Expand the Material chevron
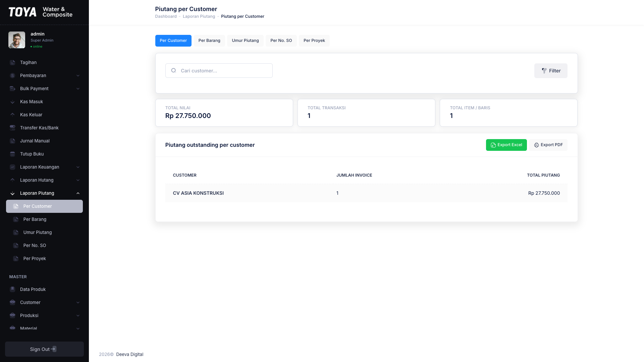Screen dimensions: 644x362 [x=78, y=329]
